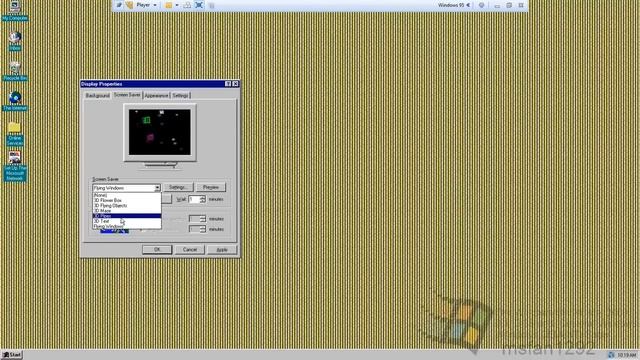Switch to the Settings tab
This screenshot has width=640, height=360.
(x=180, y=95)
